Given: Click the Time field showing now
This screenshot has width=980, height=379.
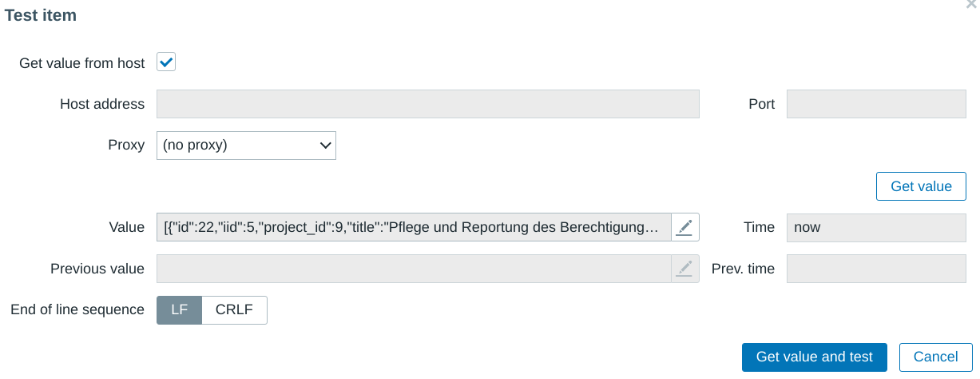Looking at the screenshot, I should (x=876, y=227).
